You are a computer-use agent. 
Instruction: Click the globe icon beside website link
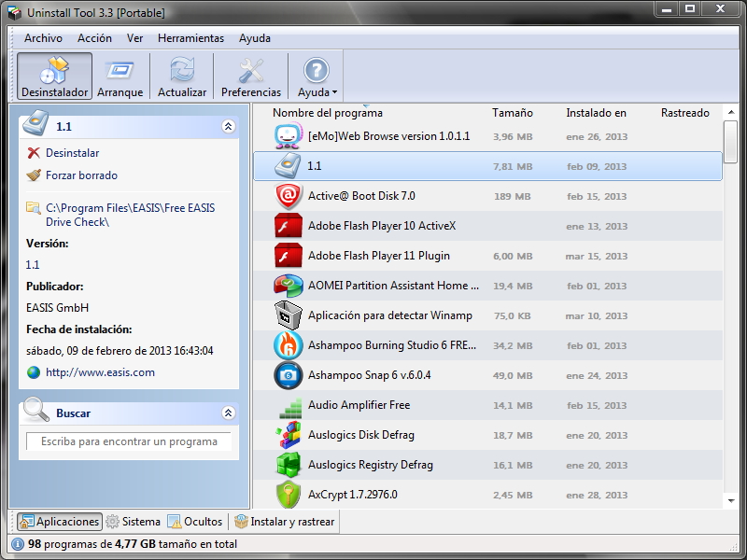click(x=34, y=372)
